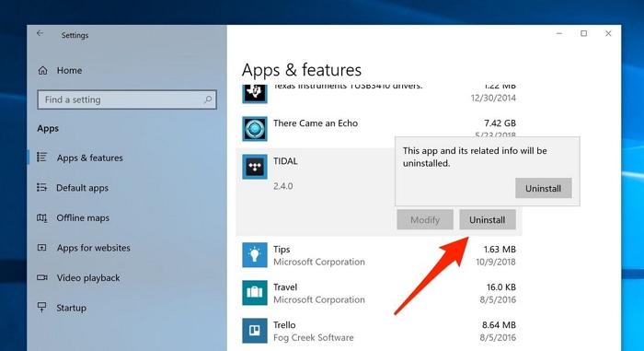Click the Apps & features heading
Image resolution: width=644 pixels, height=351 pixels.
click(x=302, y=70)
